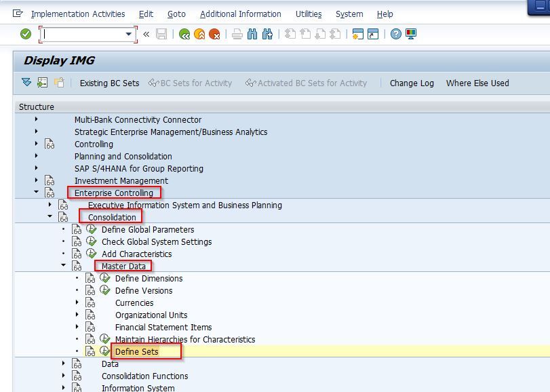Open the system menu icon before Implementation Activities
Viewport: 550px width, 392px height.
[18, 14]
